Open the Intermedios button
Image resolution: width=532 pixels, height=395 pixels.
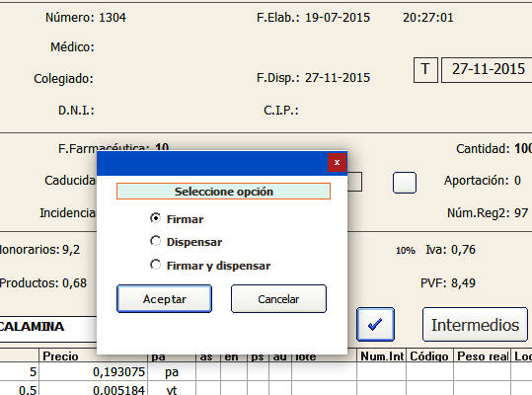coord(475,325)
